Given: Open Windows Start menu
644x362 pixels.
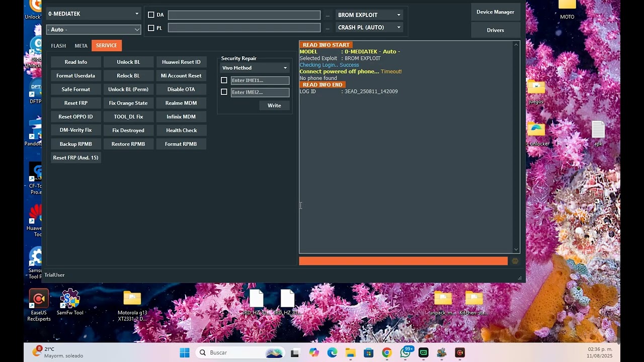Looking at the screenshot, I should coord(185,353).
